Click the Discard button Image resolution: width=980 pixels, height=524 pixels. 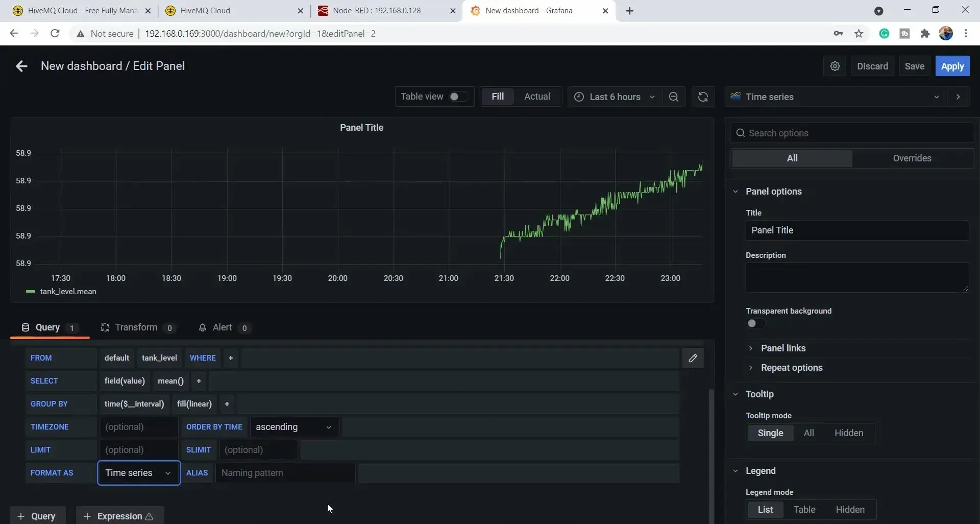[872, 66]
